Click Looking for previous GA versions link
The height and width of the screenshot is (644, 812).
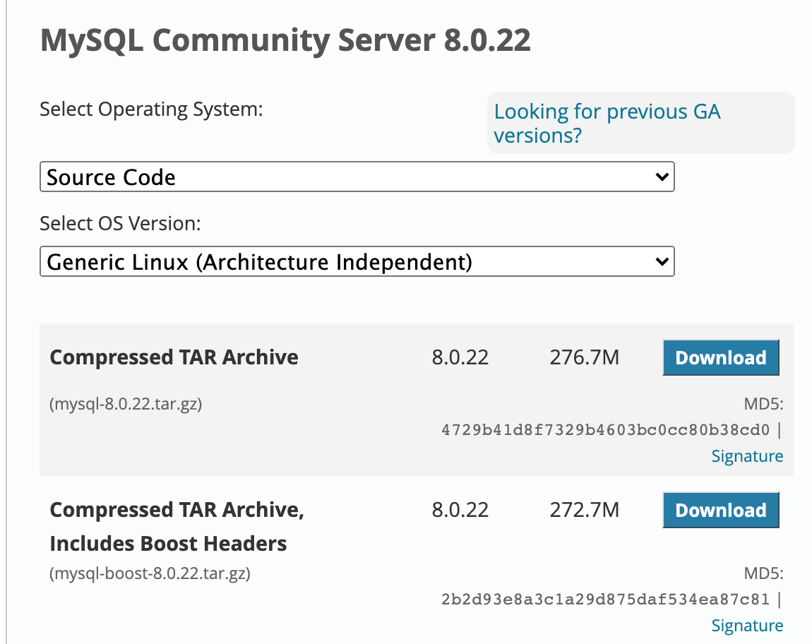click(x=607, y=124)
